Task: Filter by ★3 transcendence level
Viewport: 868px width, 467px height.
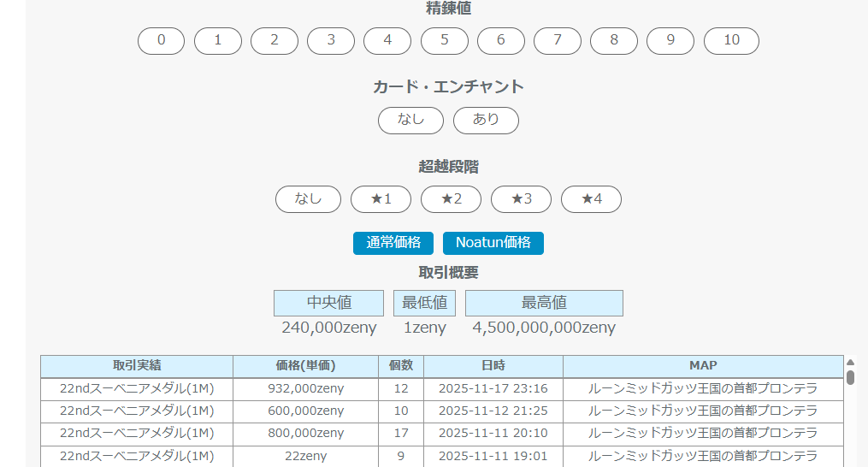Action: [521, 199]
